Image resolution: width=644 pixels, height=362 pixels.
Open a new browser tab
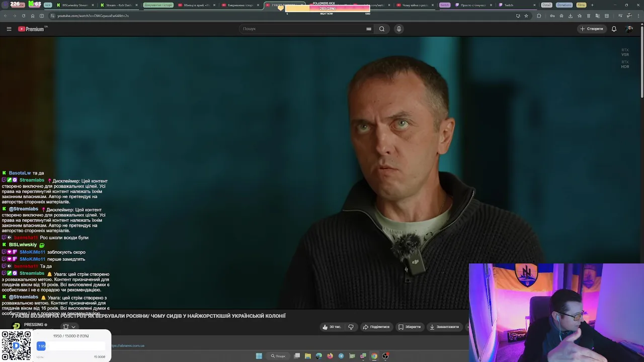[x=592, y=5]
